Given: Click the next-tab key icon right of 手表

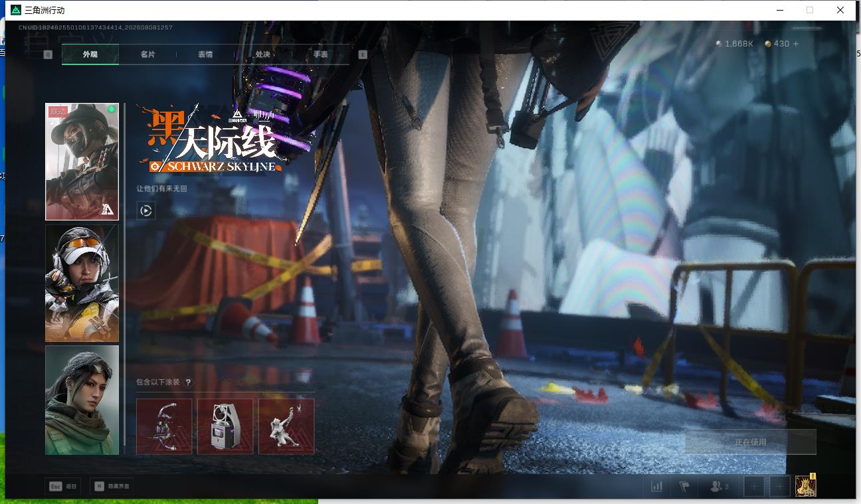Looking at the screenshot, I should coord(363,54).
